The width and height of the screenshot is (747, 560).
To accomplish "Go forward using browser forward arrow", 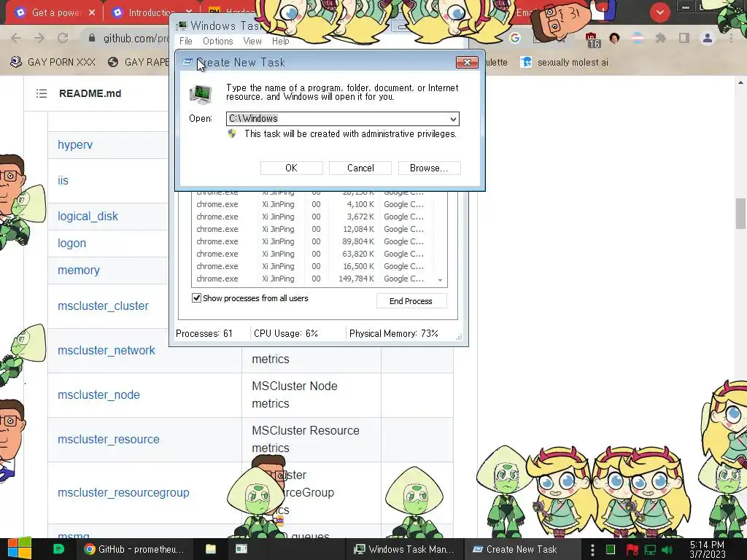I will pos(39,38).
